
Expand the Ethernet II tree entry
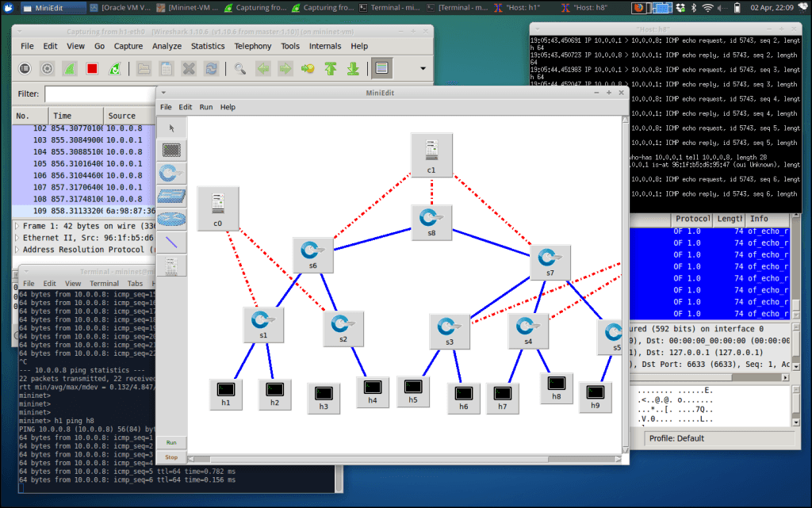(17, 238)
